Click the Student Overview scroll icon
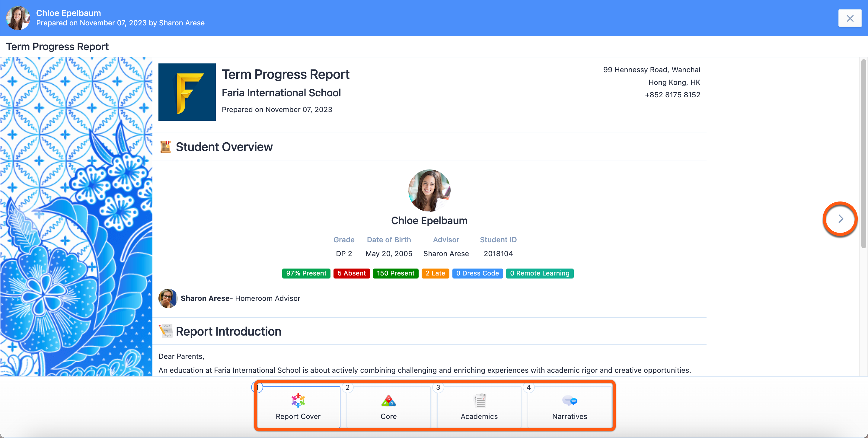This screenshot has height=438, width=868. [165, 147]
